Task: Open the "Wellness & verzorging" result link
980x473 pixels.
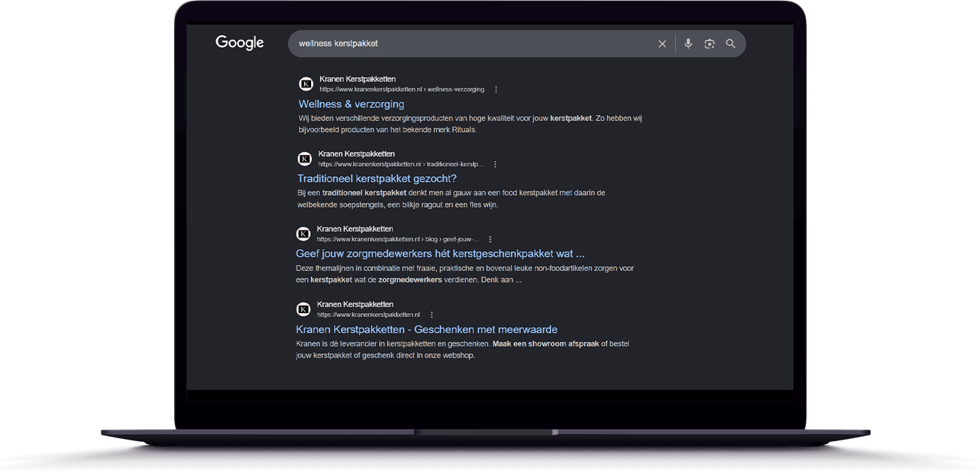Action: tap(351, 104)
